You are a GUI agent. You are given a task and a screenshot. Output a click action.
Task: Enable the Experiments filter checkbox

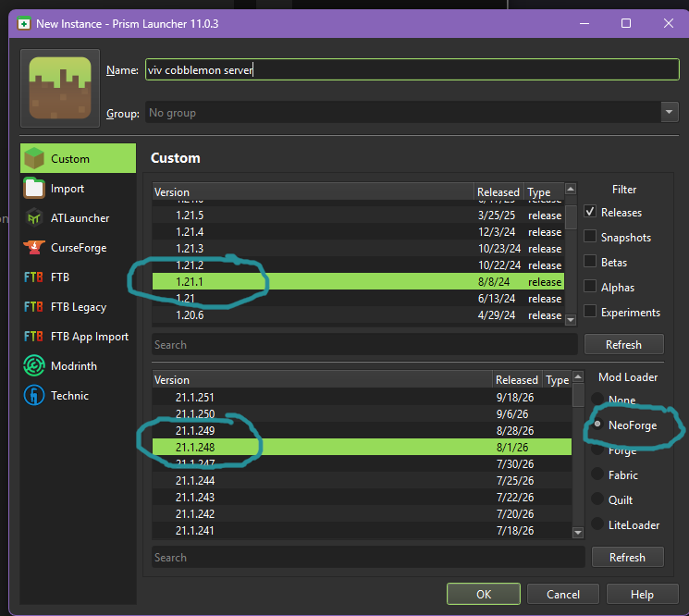590,311
